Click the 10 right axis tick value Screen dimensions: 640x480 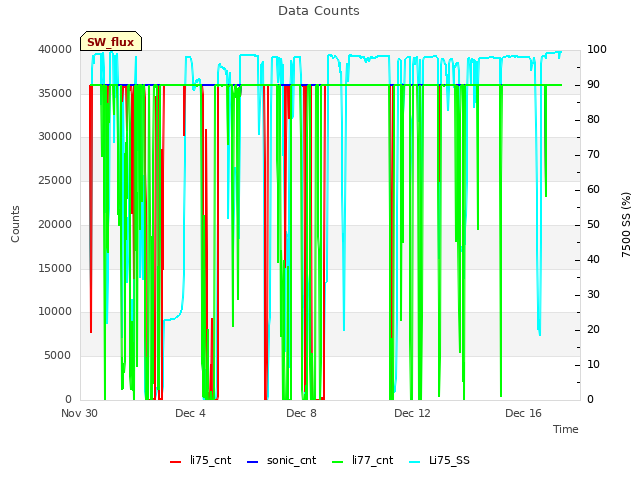coord(593,364)
